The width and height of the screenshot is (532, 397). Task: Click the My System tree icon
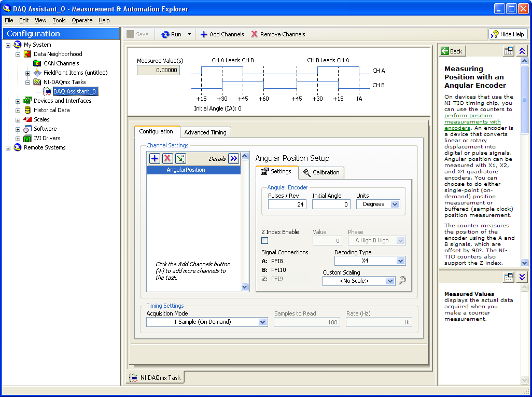coord(17,45)
